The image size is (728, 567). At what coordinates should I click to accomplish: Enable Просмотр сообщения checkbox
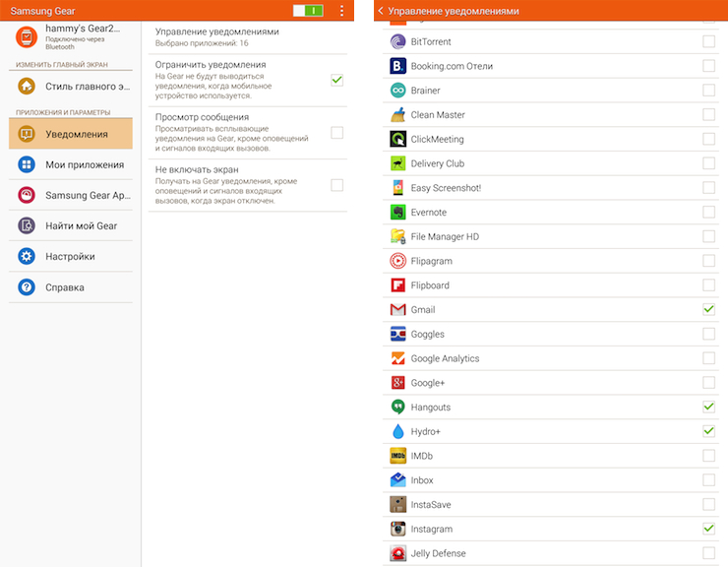[337, 133]
